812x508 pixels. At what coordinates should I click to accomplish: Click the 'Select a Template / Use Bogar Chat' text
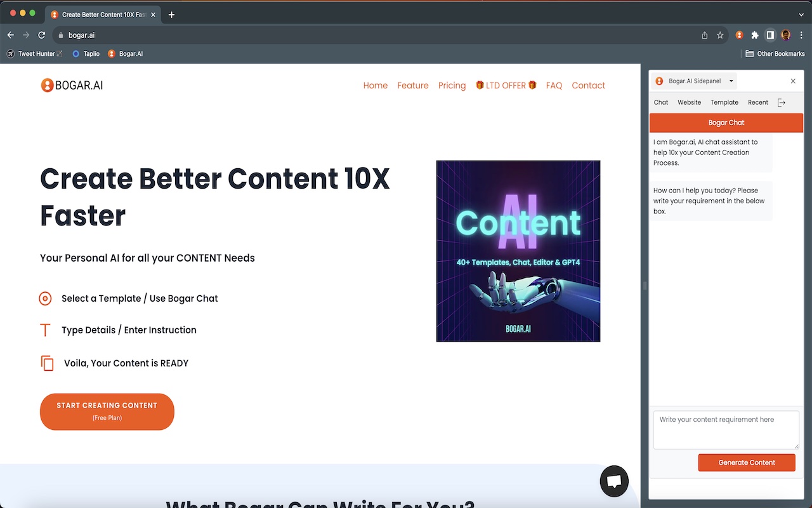[x=140, y=298]
